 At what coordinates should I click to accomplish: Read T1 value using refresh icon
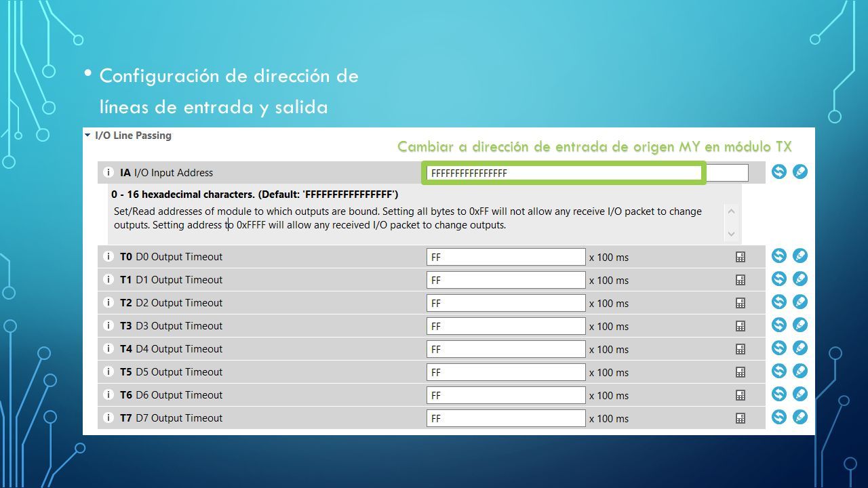coord(779,279)
